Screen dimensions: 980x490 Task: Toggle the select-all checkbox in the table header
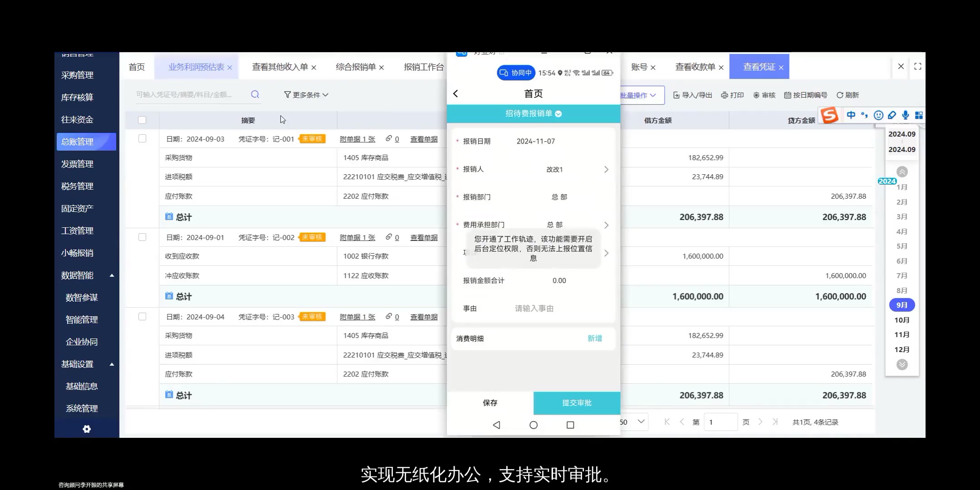click(142, 120)
